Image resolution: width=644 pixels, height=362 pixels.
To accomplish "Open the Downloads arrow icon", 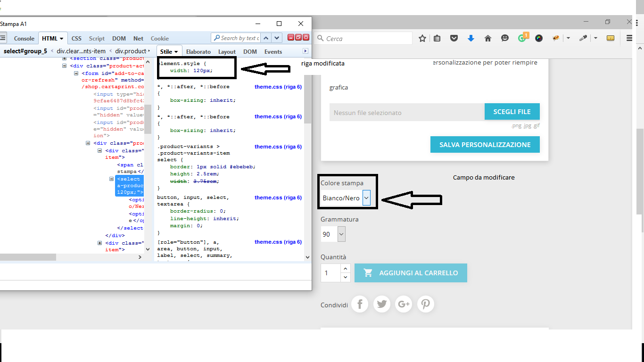I will point(471,38).
